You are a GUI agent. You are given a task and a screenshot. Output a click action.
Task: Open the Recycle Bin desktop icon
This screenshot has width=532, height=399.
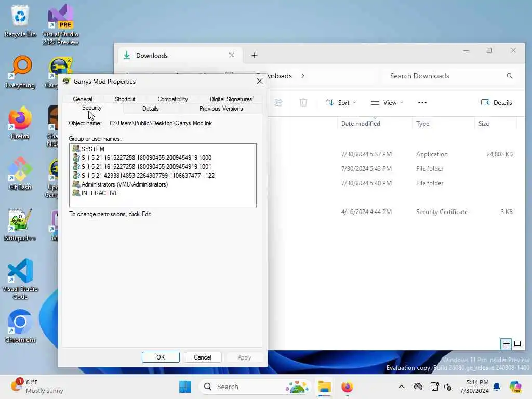pyautogui.click(x=20, y=20)
